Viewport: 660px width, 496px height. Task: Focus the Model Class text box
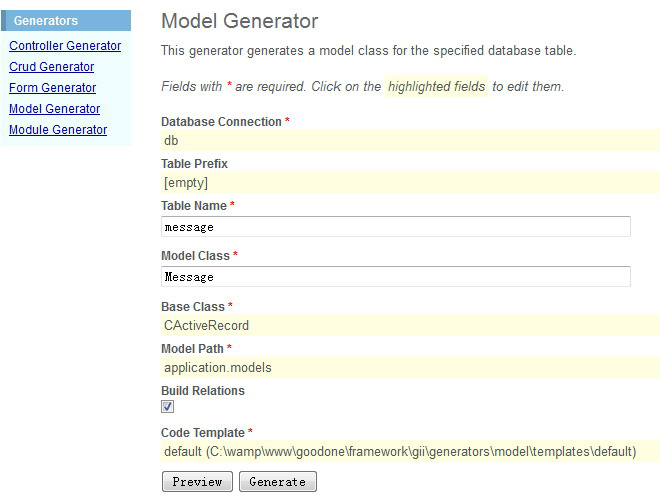[x=396, y=277]
